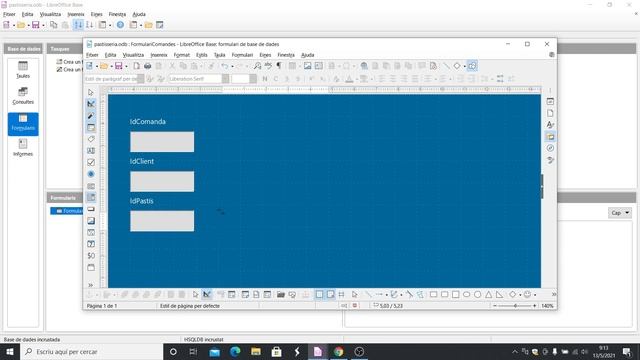The image size is (640, 360).
Task: Insert an image via toolbar icon
Action: (307, 66)
